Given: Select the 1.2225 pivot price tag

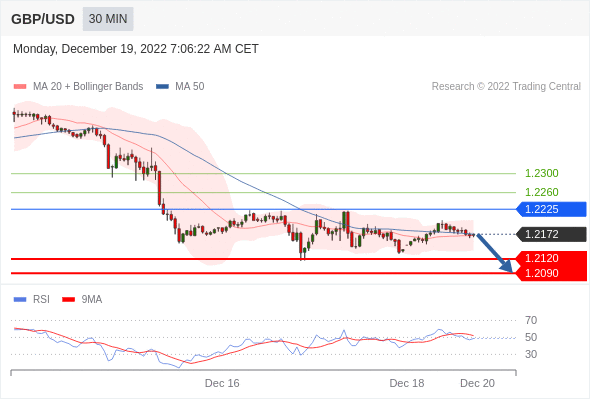Looking at the screenshot, I should [551, 209].
